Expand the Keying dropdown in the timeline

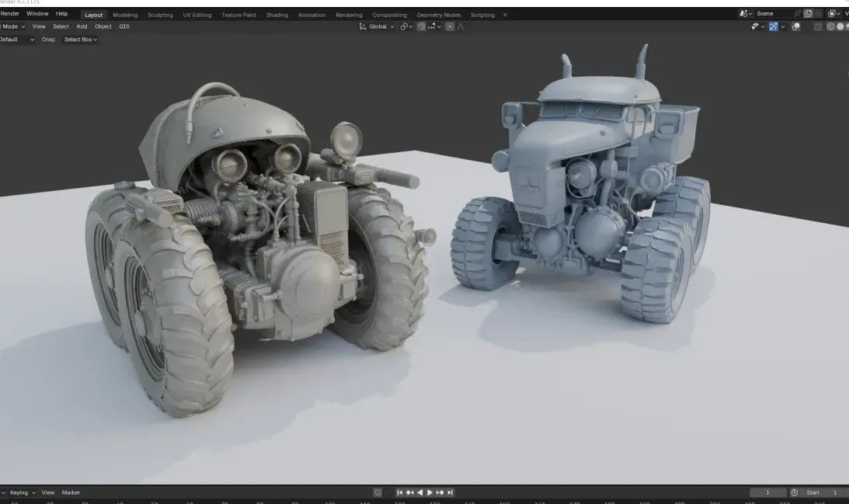(21, 492)
